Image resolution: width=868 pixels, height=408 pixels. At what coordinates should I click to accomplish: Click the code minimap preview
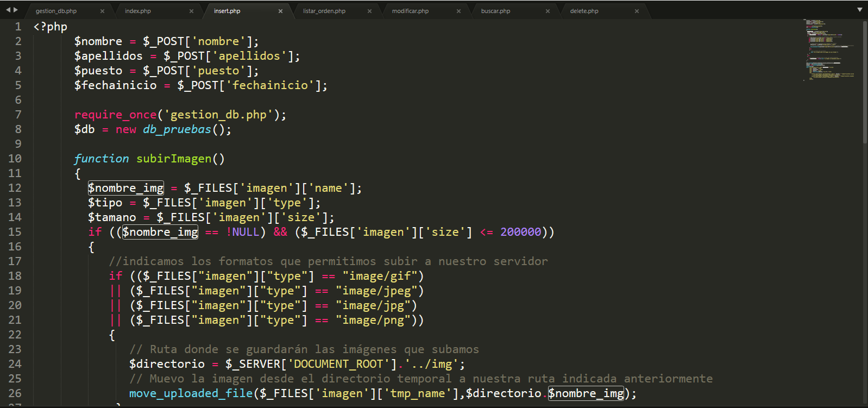830,50
